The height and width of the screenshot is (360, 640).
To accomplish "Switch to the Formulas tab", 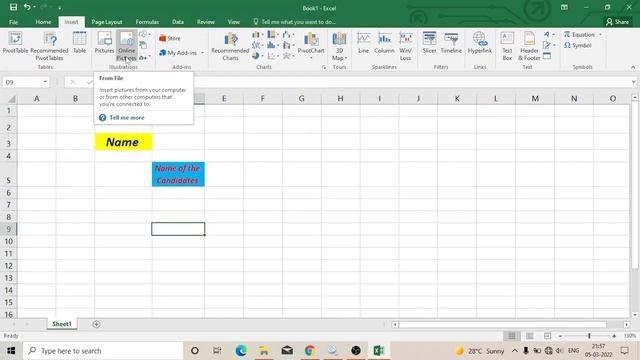I will pos(147,22).
